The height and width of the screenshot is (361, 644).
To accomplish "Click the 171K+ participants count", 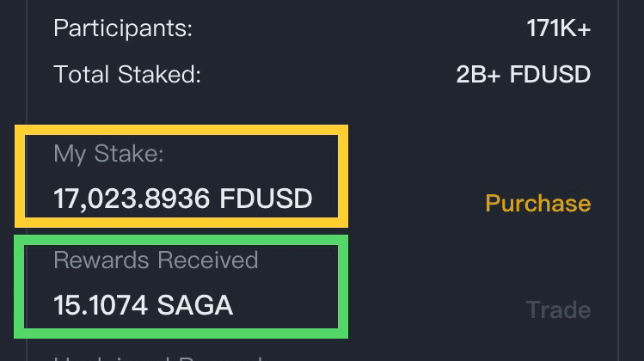I will (558, 28).
